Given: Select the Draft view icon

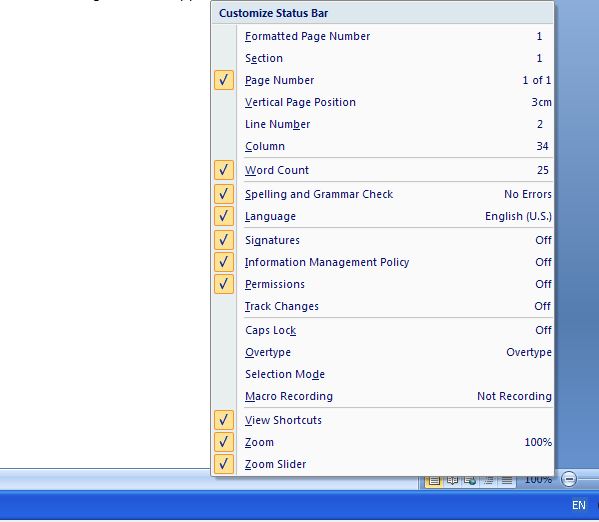Looking at the screenshot, I should point(507,481).
